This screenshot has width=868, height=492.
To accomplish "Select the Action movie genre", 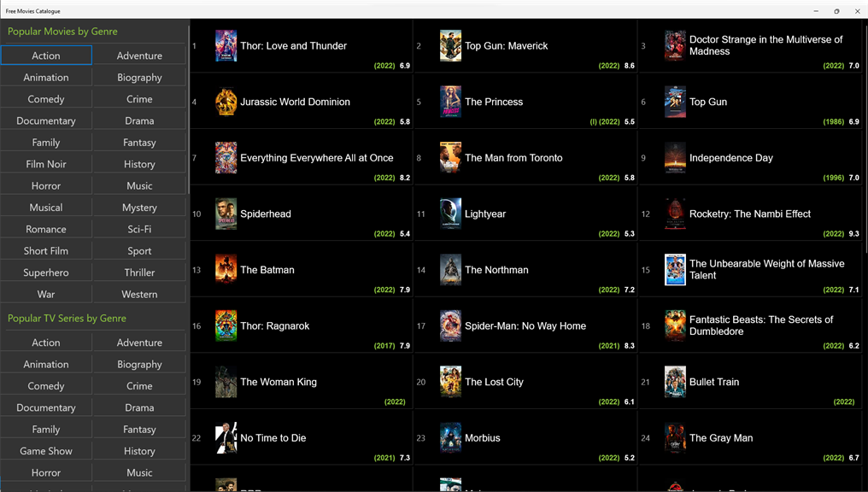I will tap(46, 56).
